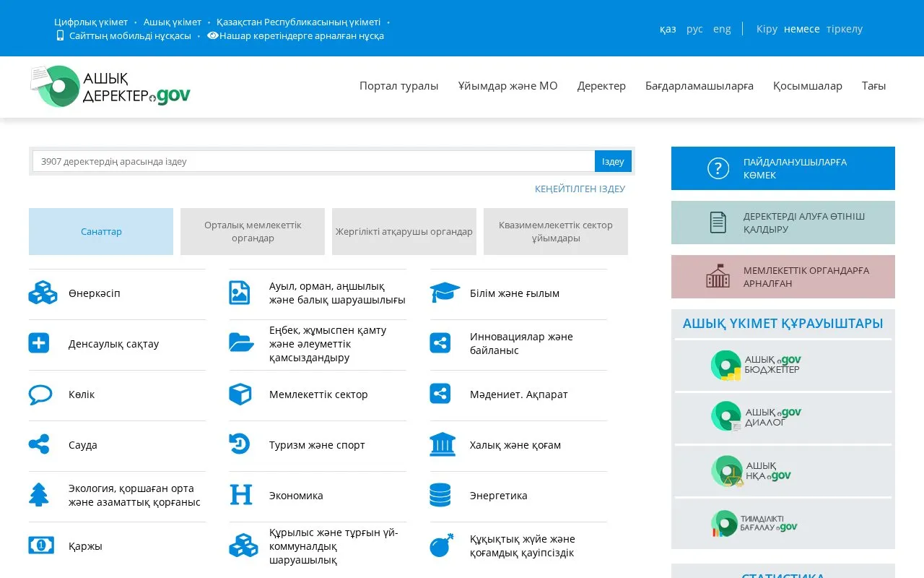Click the Халық және қоғам building icon
Viewport: 924px width, 578px height.
pos(443,444)
